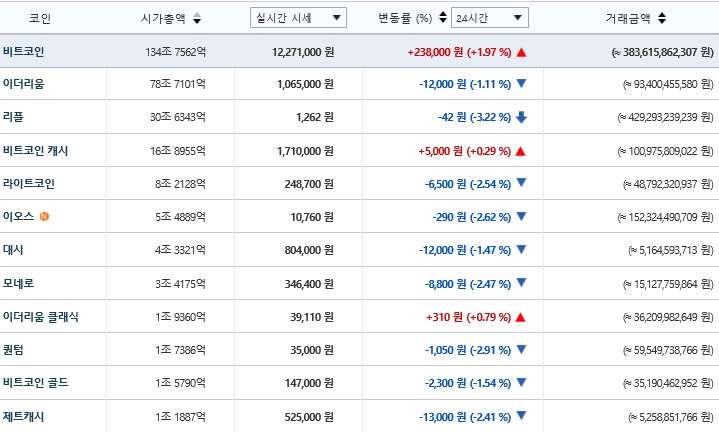Select the 이더리움 클래식 coin name

coord(41,317)
